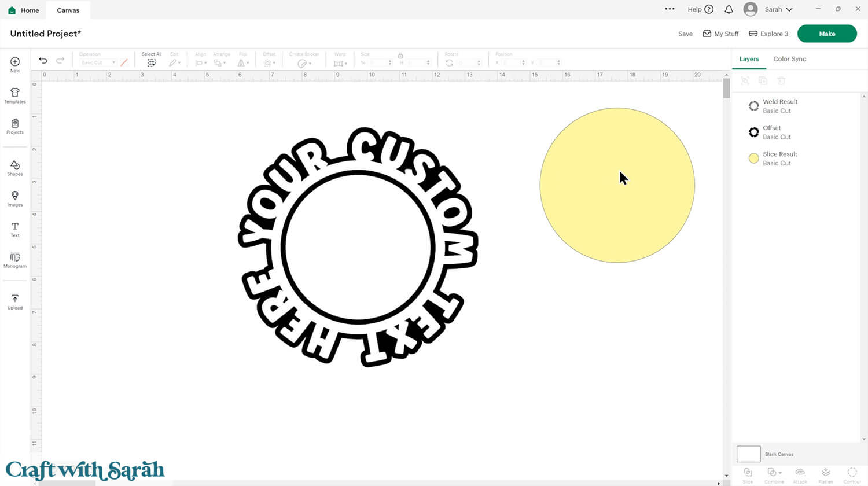Open the Flip dropdown
The image size is (868, 486).
[243, 62]
